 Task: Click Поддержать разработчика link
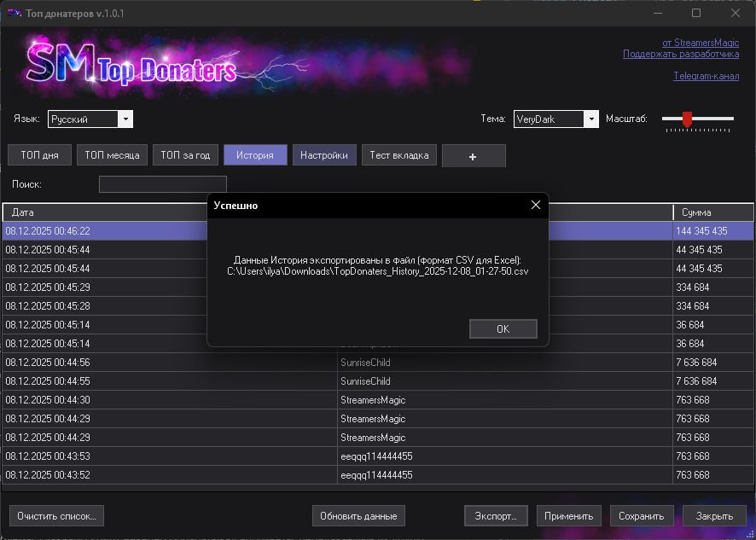point(680,54)
